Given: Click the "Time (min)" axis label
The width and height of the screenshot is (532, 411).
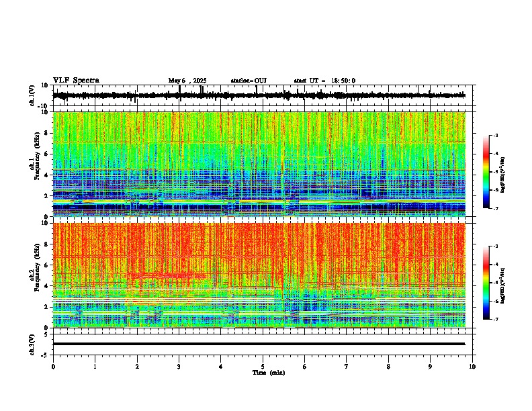Looking at the screenshot, I should click(269, 373).
